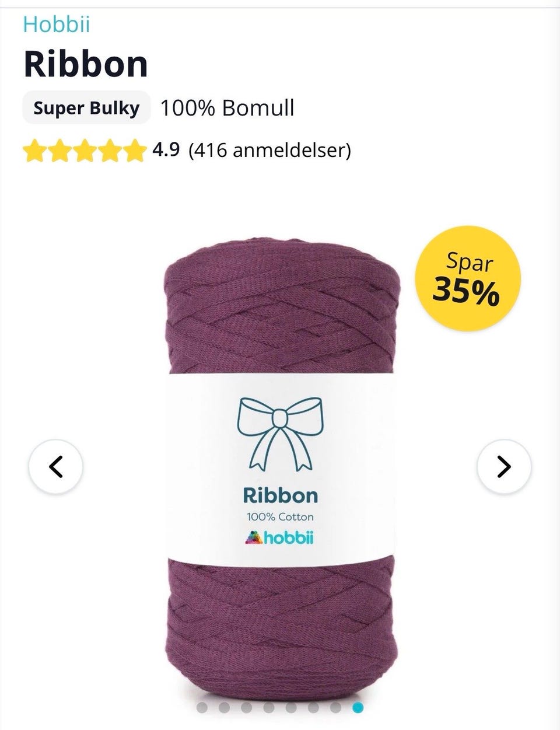Click the third yellow rating star
This screenshot has height=730, width=560.
click(x=83, y=151)
